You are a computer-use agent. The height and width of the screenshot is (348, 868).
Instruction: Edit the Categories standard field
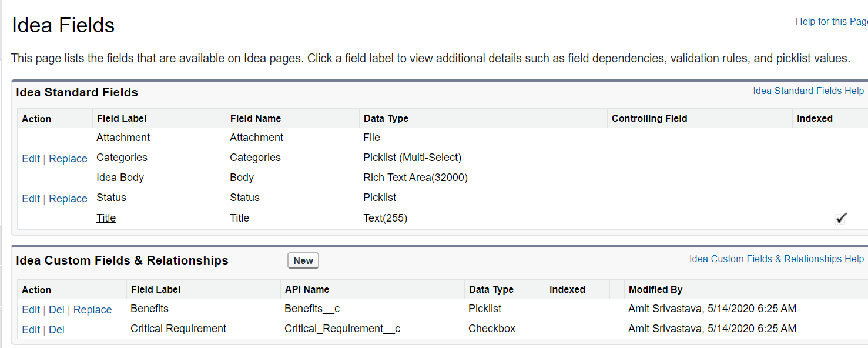tap(31, 159)
